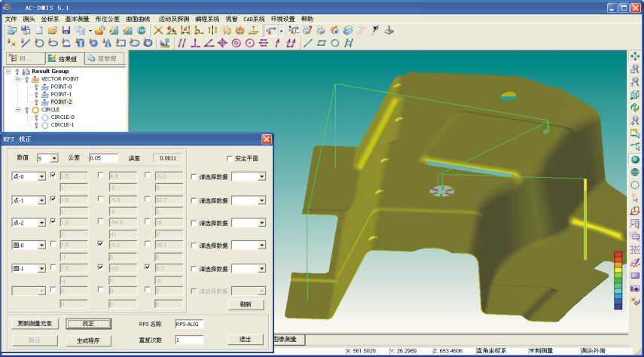Open the 坐标系 menu
644x357 pixels.
[50, 18]
